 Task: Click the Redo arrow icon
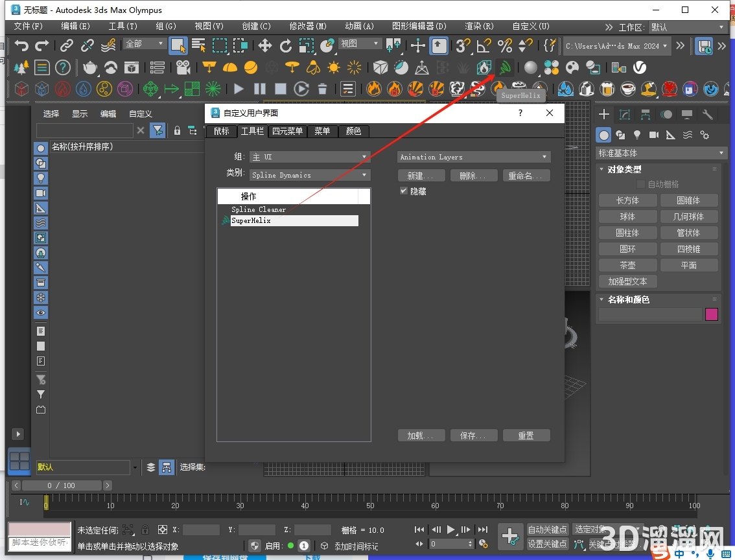(42, 45)
